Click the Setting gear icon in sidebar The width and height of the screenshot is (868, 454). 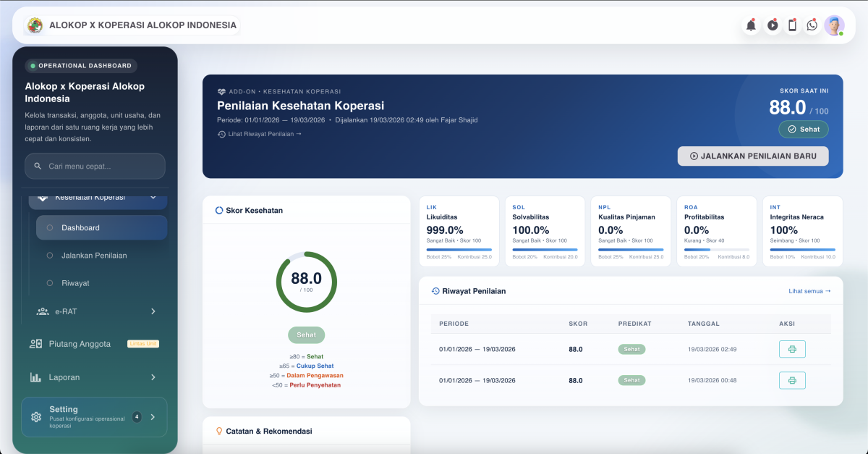tap(35, 416)
